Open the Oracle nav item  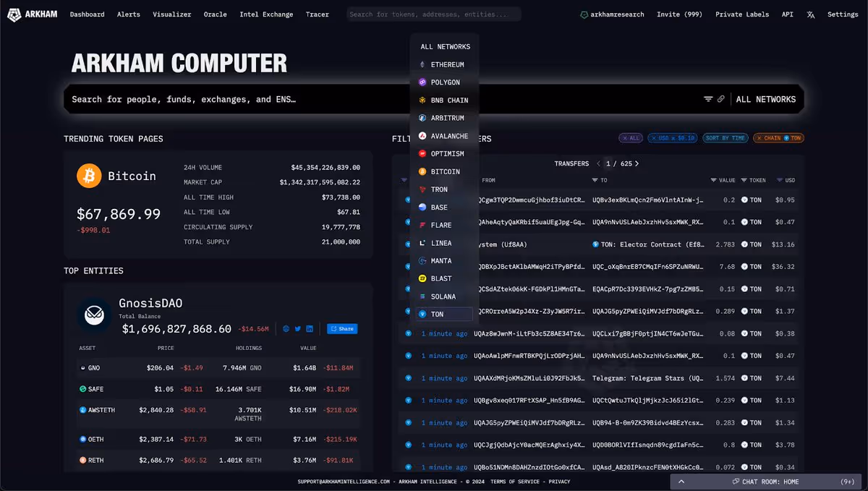[216, 14]
